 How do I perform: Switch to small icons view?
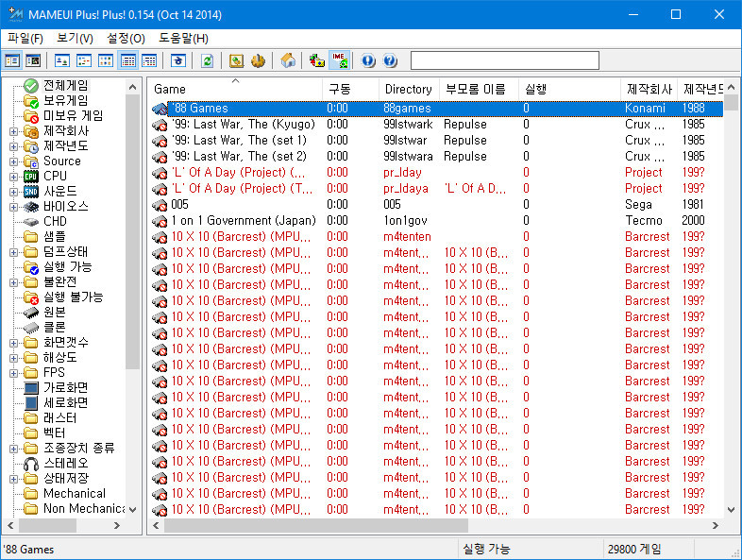pyautogui.click(x=84, y=60)
